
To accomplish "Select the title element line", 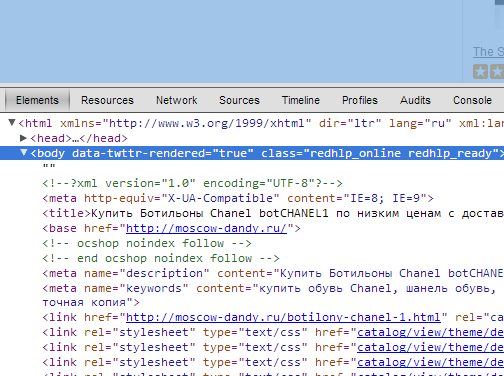I will 273,213.
